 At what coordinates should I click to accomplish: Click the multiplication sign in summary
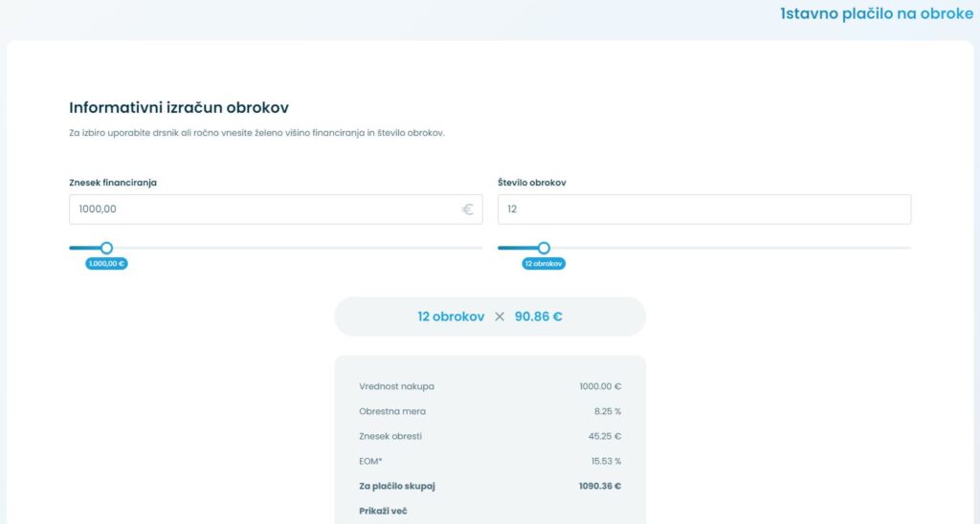point(500,317)
